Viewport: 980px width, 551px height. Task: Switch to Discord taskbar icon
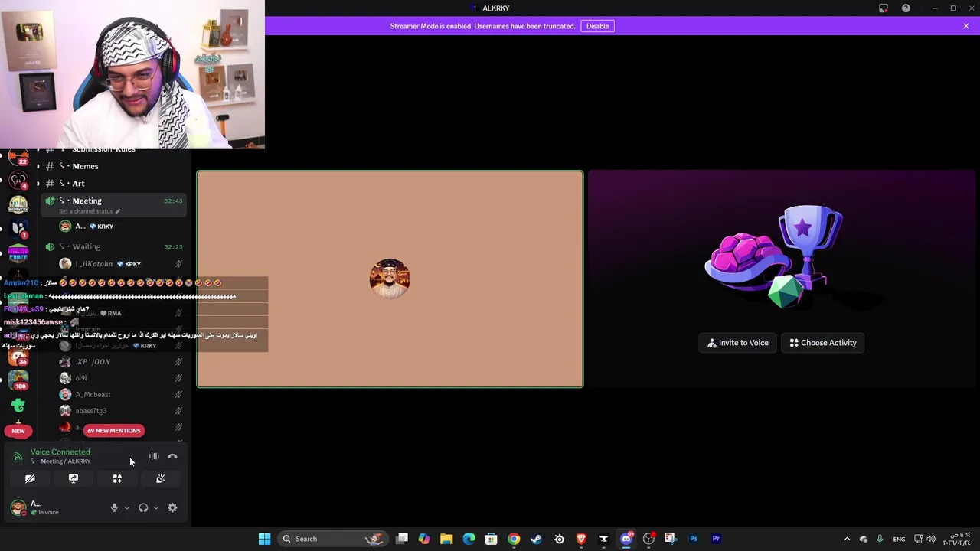tap(626, 539)
